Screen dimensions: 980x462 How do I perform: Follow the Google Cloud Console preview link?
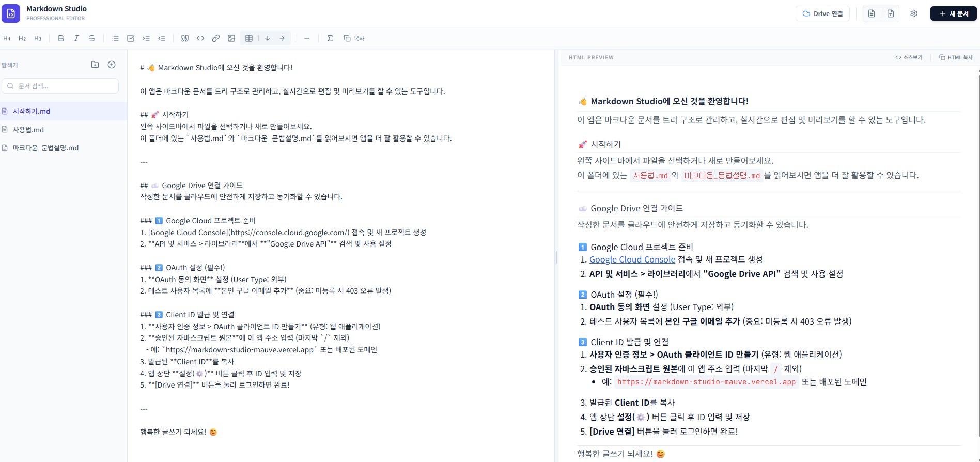632,259
